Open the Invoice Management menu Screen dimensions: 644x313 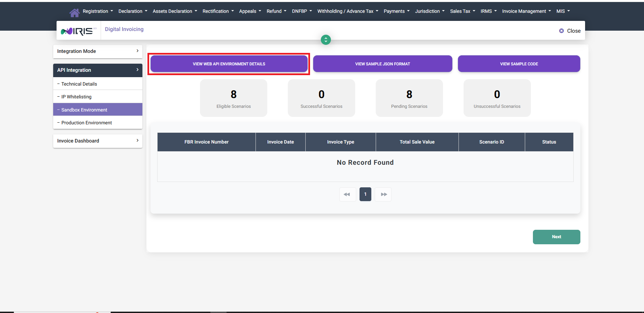[526, 11]
